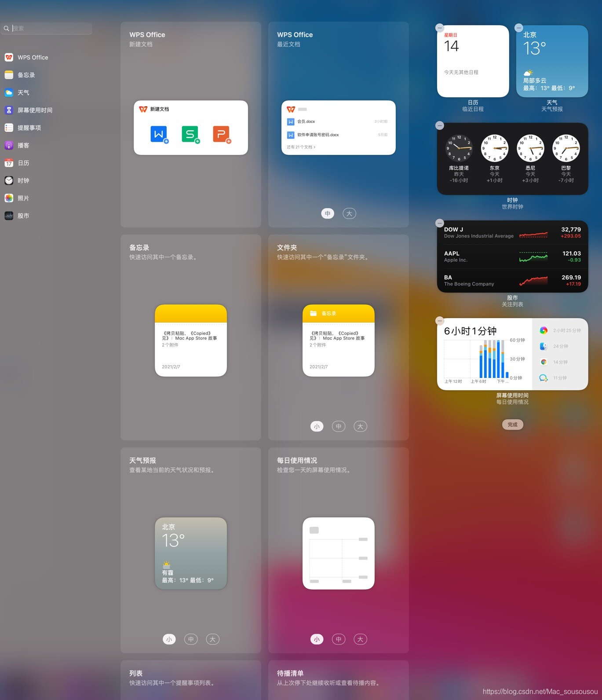
Task: Click the search magnifier icon
Action: pyautogui.click(x=7, y=29)
